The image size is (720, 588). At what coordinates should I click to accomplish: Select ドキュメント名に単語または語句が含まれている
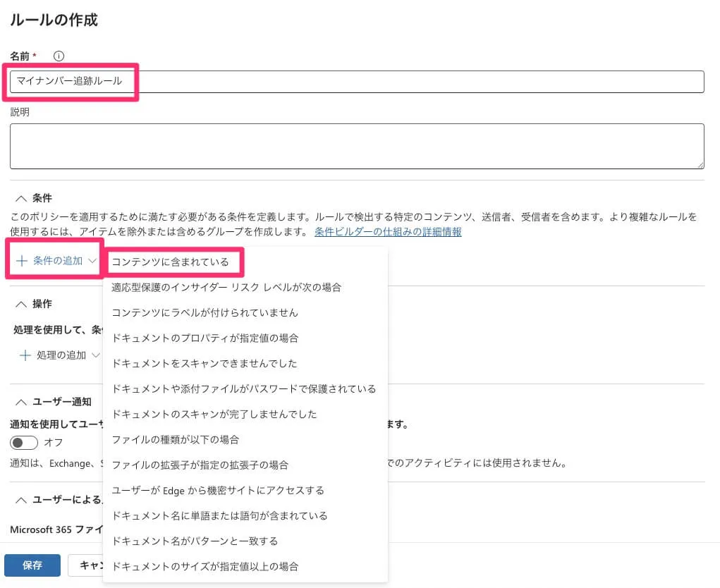point(245,515)
